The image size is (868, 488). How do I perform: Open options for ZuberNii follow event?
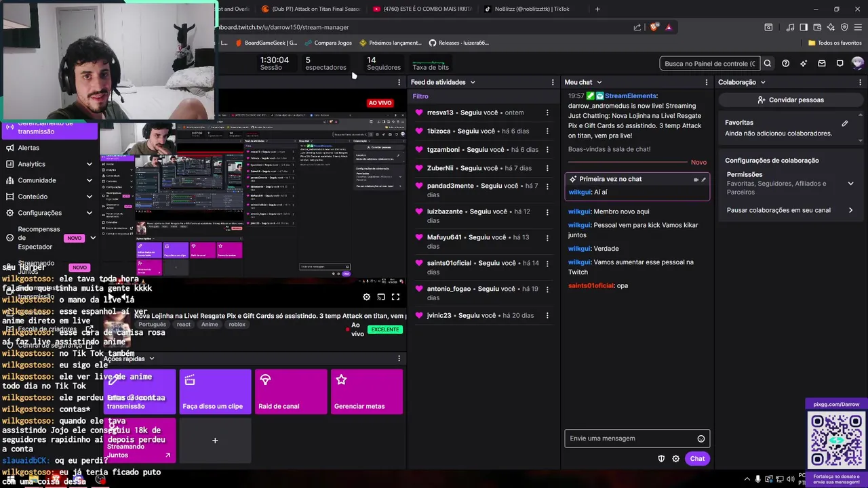[547, 167]
